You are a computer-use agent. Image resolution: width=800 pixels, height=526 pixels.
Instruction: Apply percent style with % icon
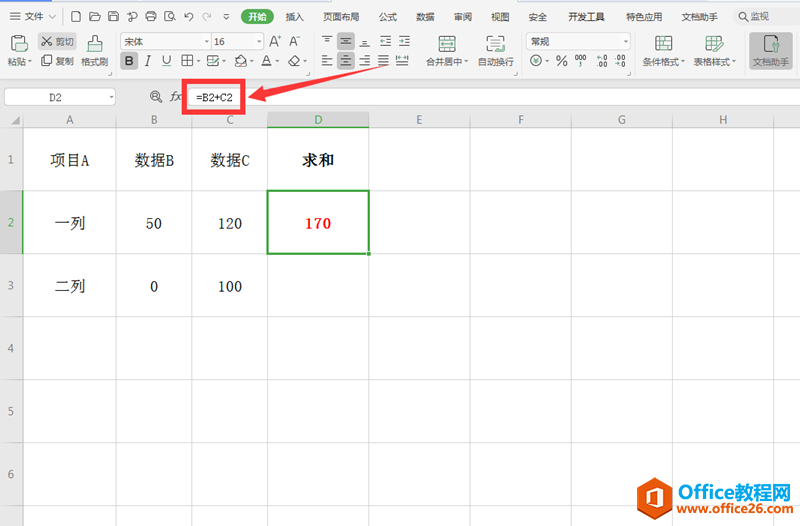tap(561, 61)
